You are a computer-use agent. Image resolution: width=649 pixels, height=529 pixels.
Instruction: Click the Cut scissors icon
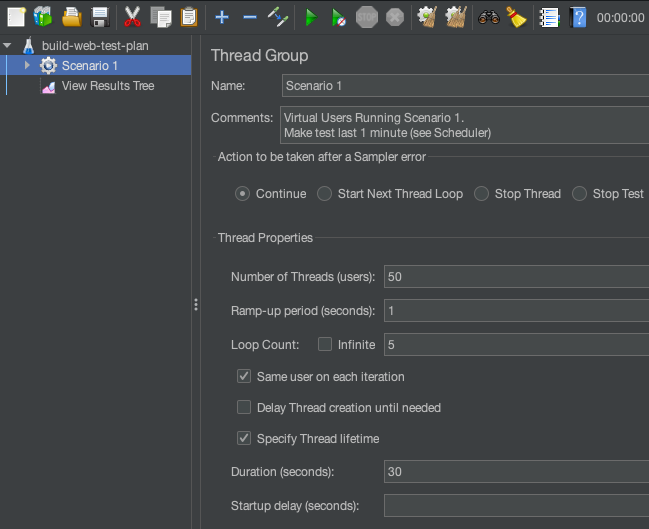132,17
